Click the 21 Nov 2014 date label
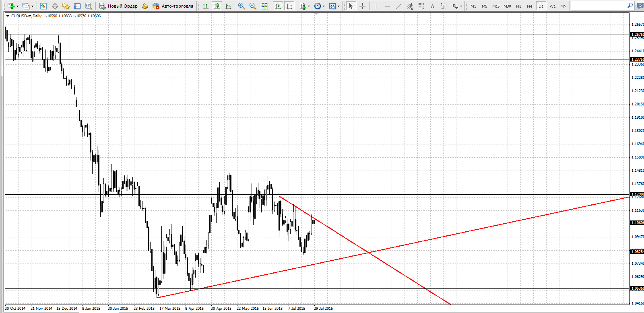This screenshot has height=313, width=644. point(41,309)
